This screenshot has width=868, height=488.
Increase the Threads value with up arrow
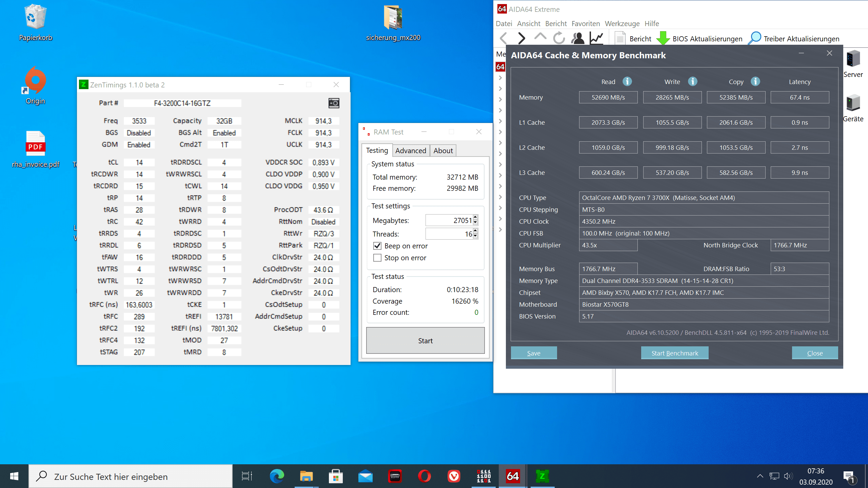click(475, 231)
